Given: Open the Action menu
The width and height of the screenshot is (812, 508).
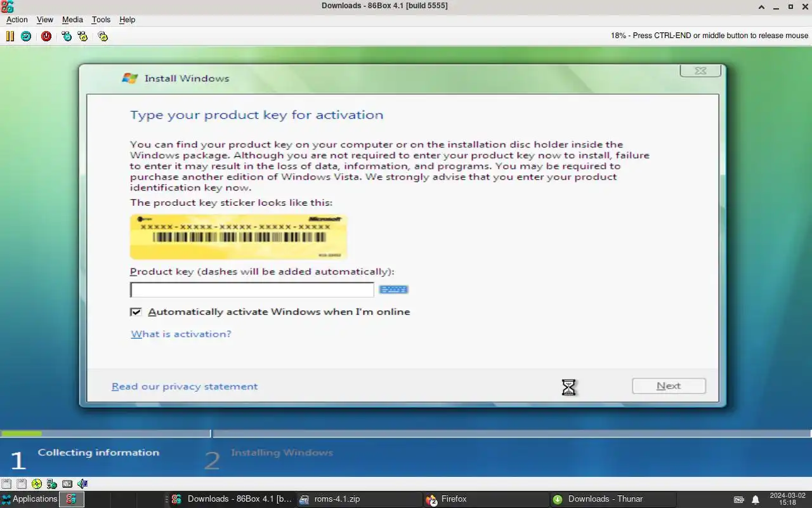Looking at the screenshot, I should [x=17, y=20].
